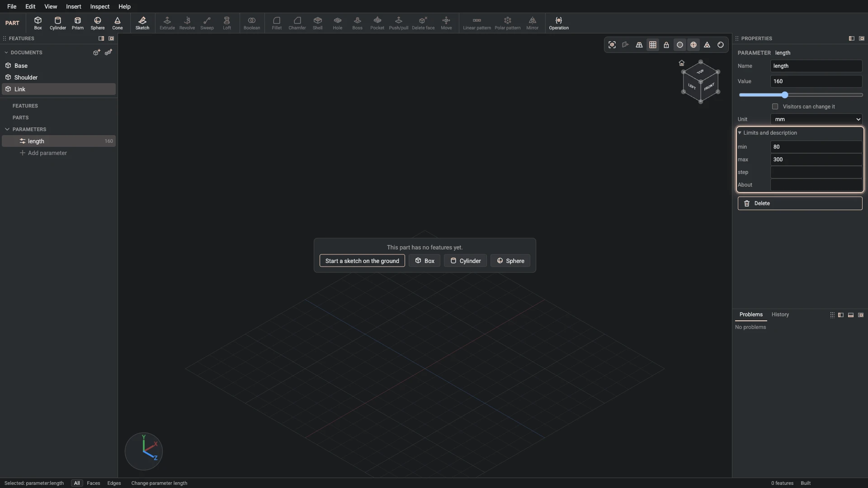The image size is (868, 488).
Task: Select the Sphere tool in toolbar
Action: pos(98,23)
